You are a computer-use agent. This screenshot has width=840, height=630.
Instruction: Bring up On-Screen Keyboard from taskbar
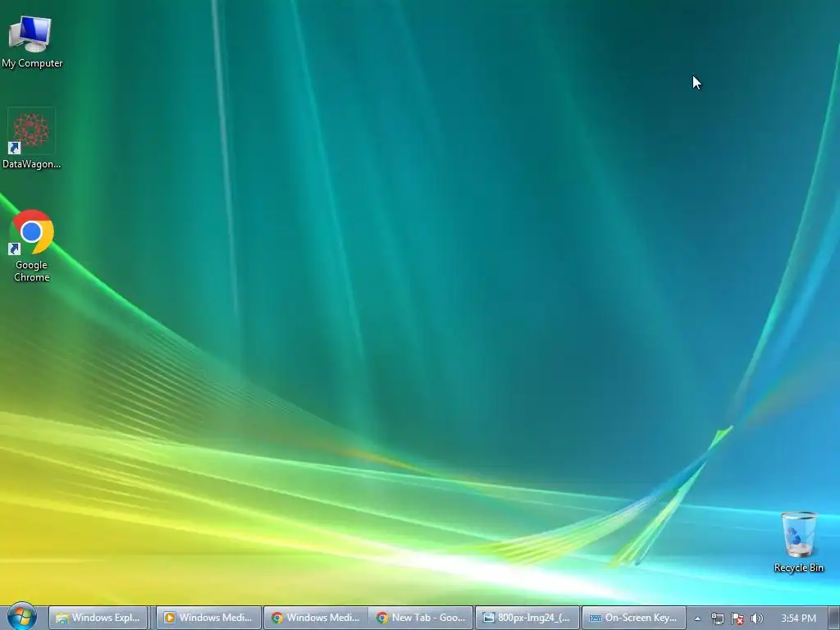[x=633, y=618]
